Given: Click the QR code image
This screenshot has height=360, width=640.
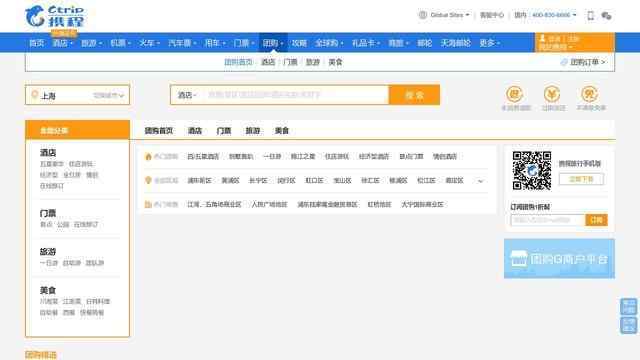Looking at the screenshot, I should point(532,171).
